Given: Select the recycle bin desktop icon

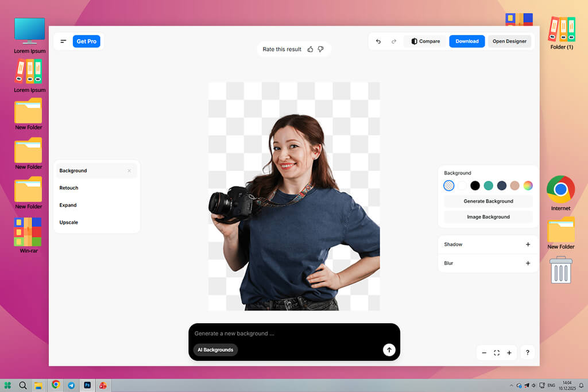Looking at the screenshot, I should tap(561, 269).
